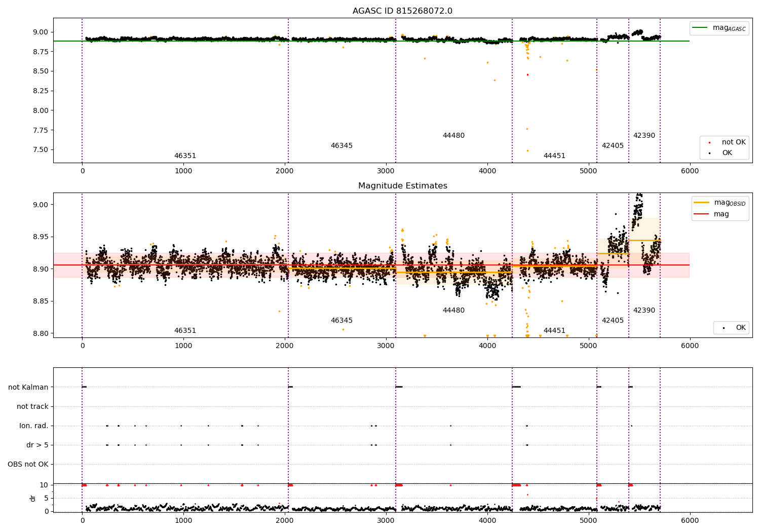The width and height of the screenshot is (760, 532).
Task: Click obsid label 46345 in Magnitude Estimates plot
Action: click(x=341, y=321)
